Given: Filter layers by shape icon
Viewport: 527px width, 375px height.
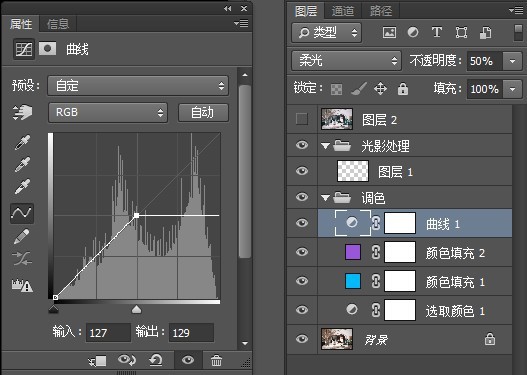Looking at the screenshot, I should [461, 33].
